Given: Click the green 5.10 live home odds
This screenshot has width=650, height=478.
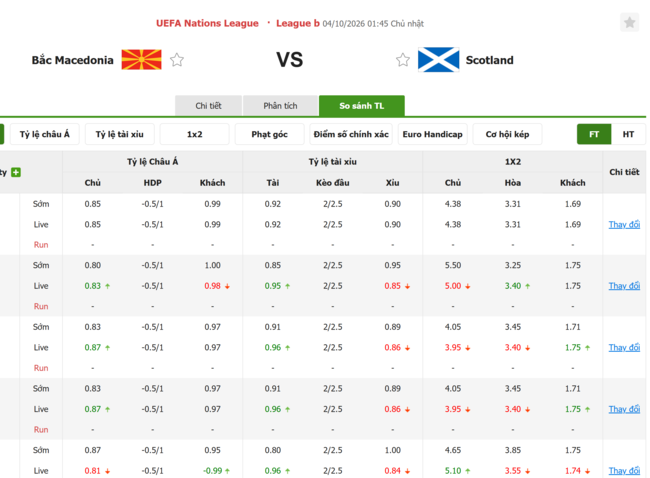Looking at the screenshot, I should coord(453,471).
